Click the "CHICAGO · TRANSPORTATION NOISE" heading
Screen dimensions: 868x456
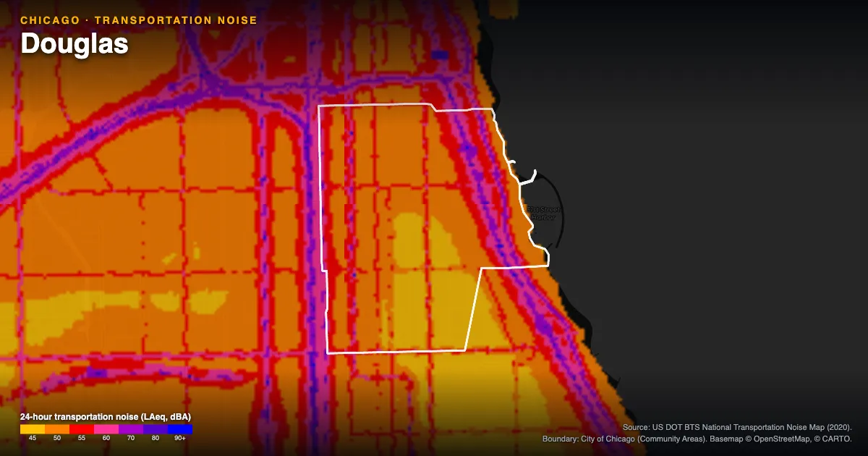139,20
